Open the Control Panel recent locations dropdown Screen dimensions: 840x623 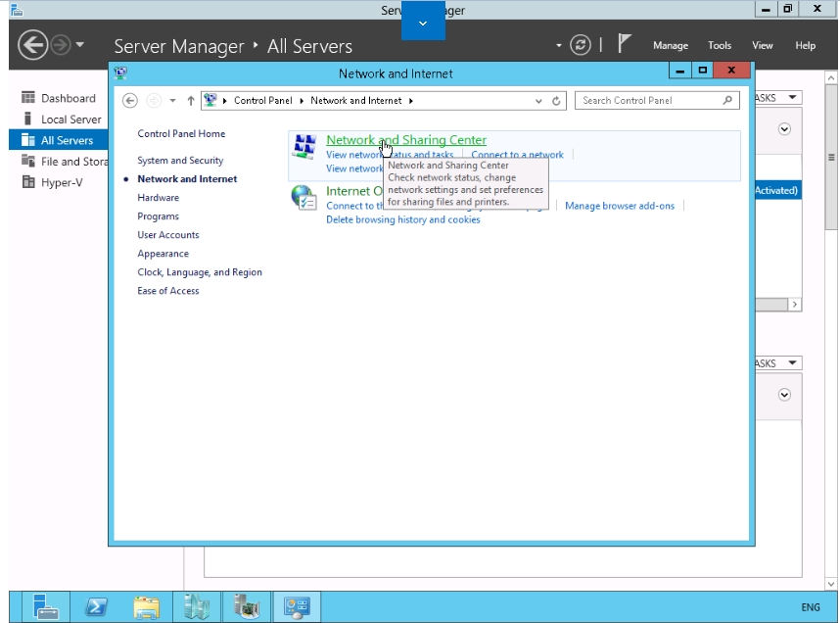(x=172, y=101)
